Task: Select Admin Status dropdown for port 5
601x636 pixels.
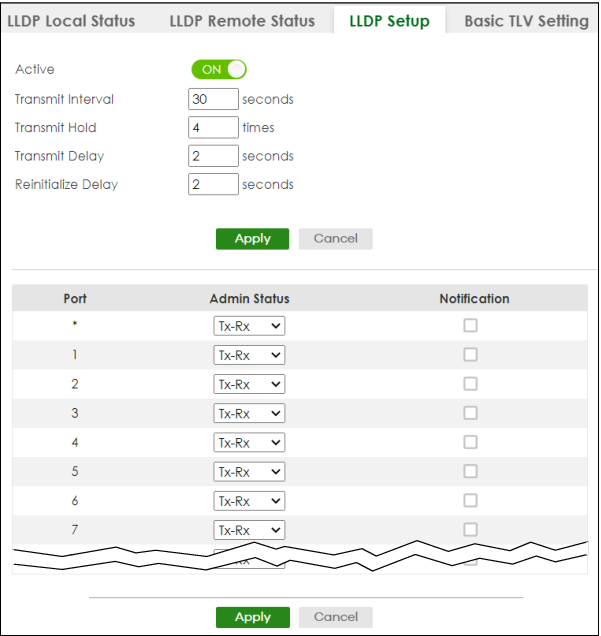Action: coord(249,472)
